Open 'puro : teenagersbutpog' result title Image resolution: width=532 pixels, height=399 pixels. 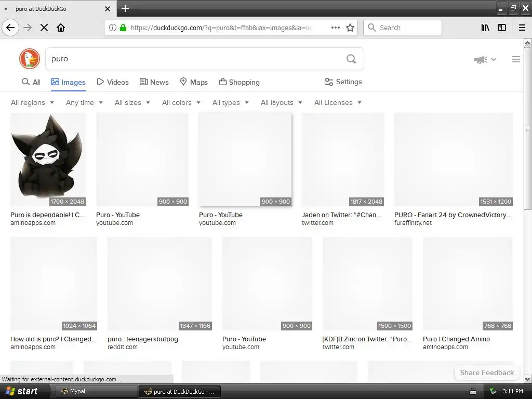(143, 339)
